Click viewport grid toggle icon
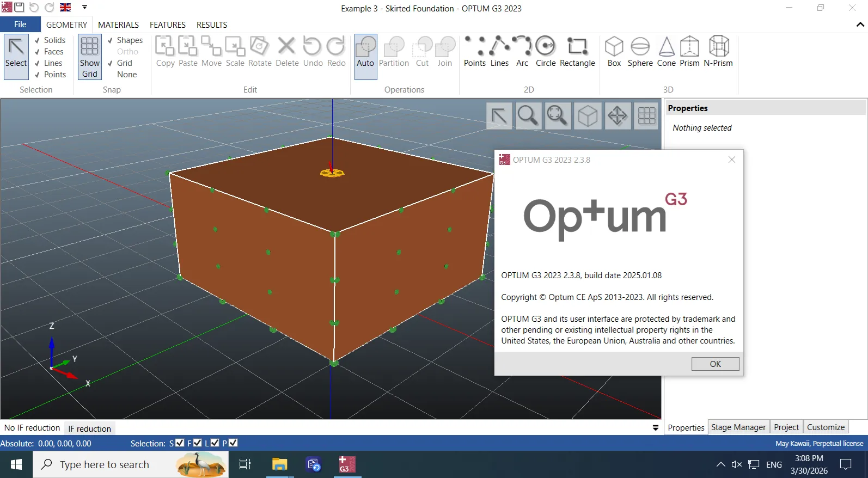 (647, 115)
